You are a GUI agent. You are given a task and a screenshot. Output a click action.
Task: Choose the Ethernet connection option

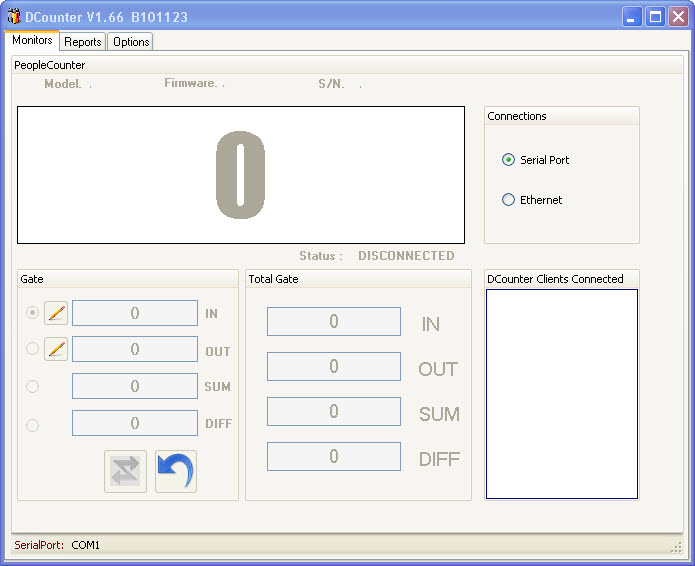click(509, 200)
